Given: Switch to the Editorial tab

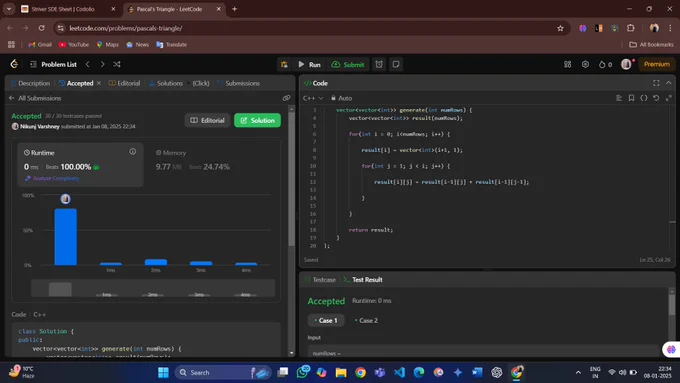Looking at the screenshot, I should pos(124,83).
